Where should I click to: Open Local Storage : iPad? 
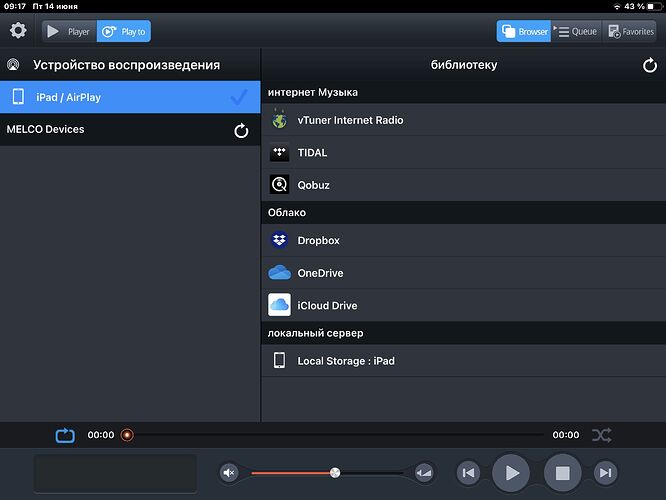(464, 361)
